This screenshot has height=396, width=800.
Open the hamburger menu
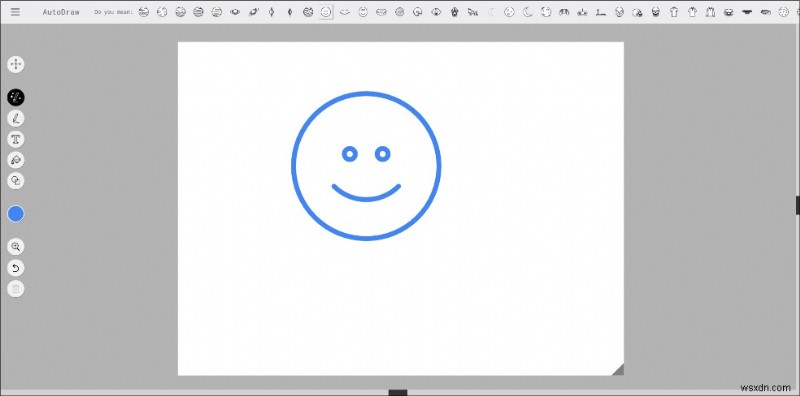coord(15,12)
